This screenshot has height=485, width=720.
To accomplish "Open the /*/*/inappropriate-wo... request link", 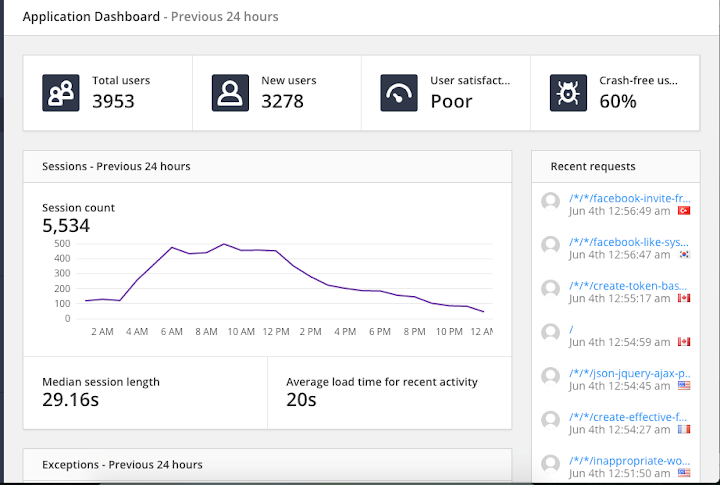I will (x=629, y=461).
